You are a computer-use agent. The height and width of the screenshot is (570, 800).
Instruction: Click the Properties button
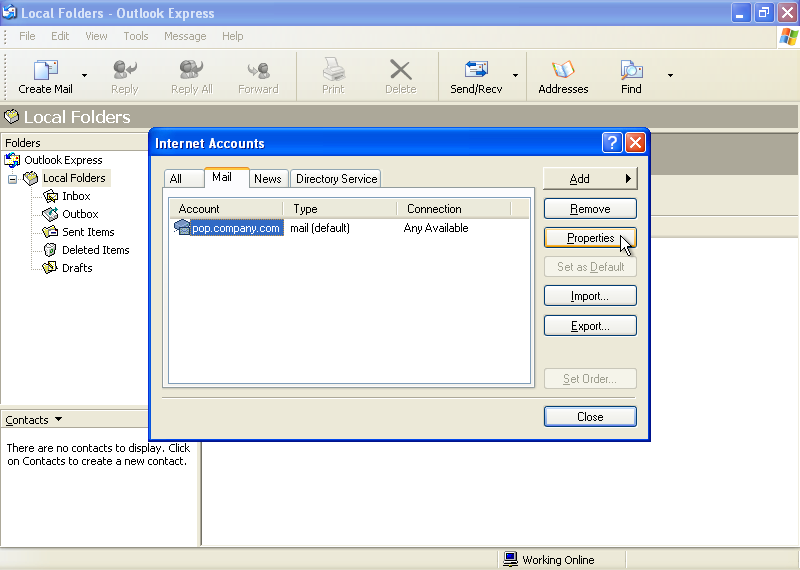590,238
